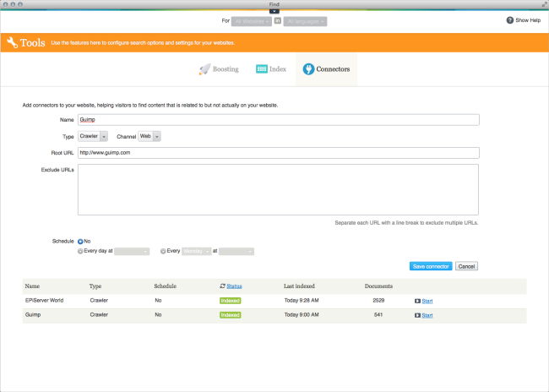Click the Cancel button
The image size is (549, 392).
tap(466, 266)
